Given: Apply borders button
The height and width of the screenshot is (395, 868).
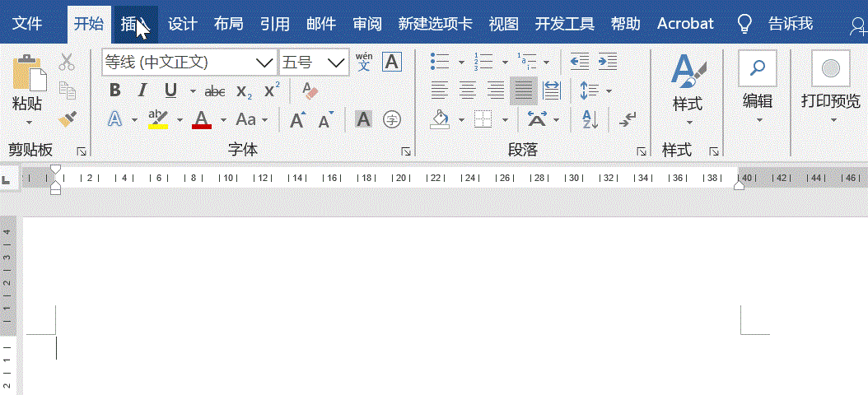Looking at the screenshot, I should pos(483,119).
